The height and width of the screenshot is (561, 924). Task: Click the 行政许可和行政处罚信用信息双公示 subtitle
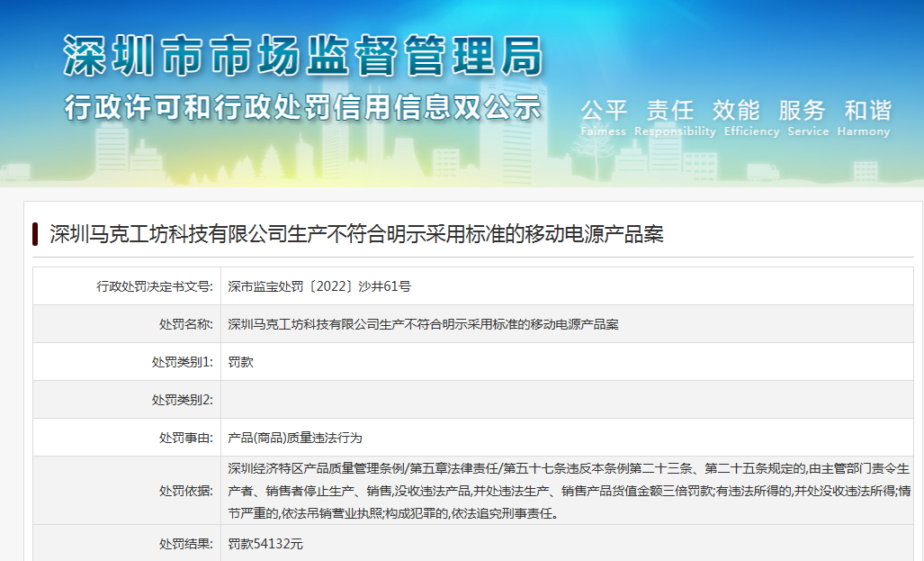point(303,107)
